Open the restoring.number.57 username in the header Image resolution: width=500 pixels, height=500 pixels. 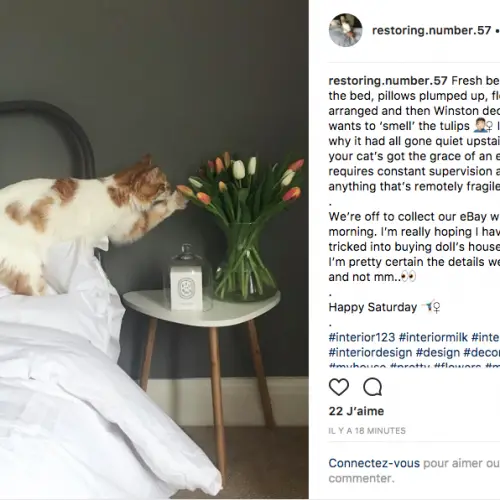(x=431, y=30)
